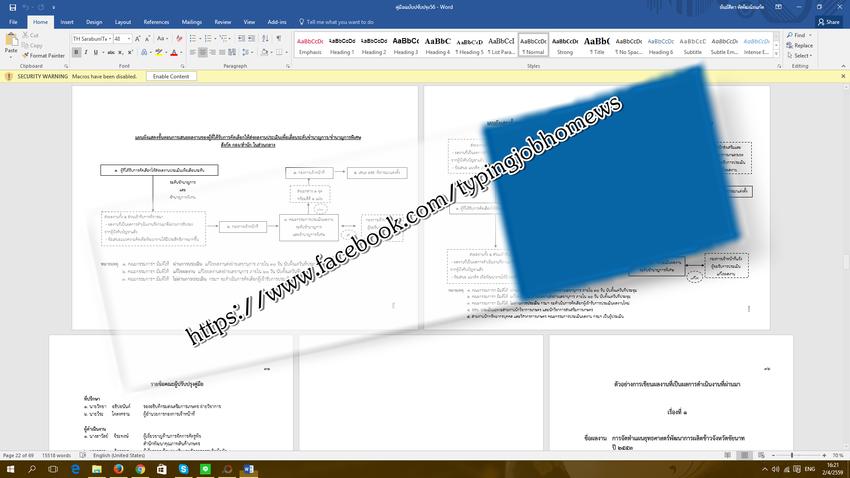The width and height of the screenshot is (850, 478).
Task: Expand the Numbering list dropdown
Action: (214, 38)
